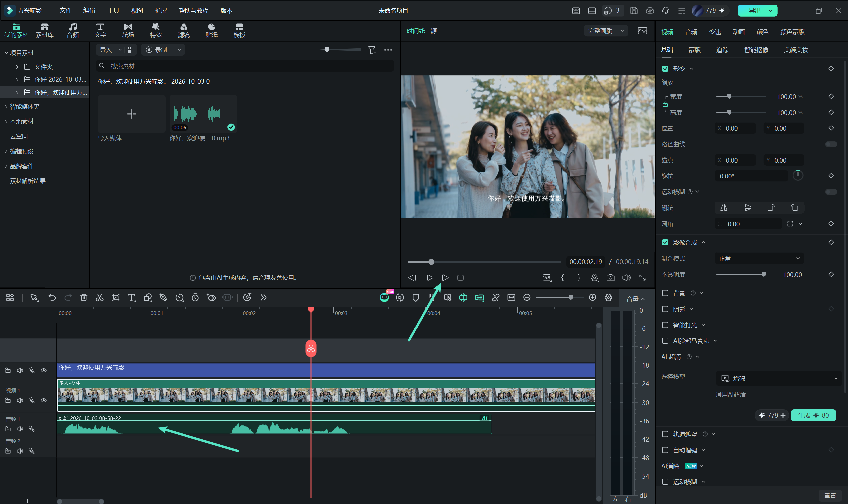This screenshot has height=504, width=848.
Task: Open the 完整画质 quality dropdown
Action: (606, 31)
